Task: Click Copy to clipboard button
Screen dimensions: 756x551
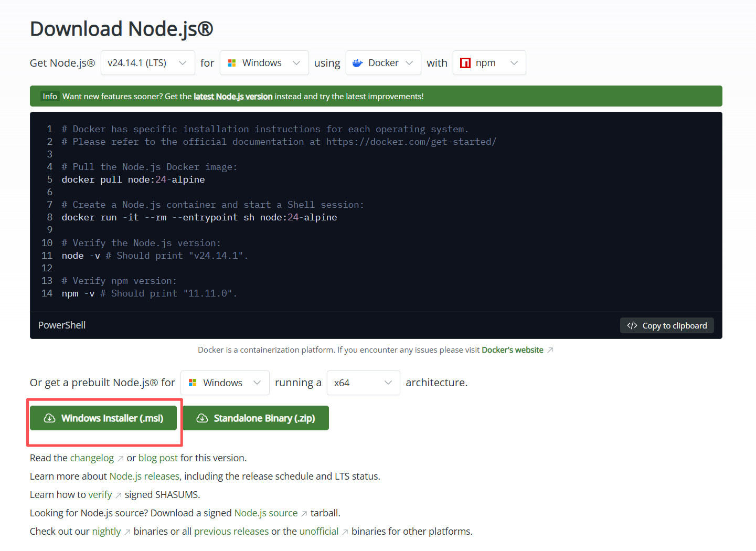Action: 667,325
